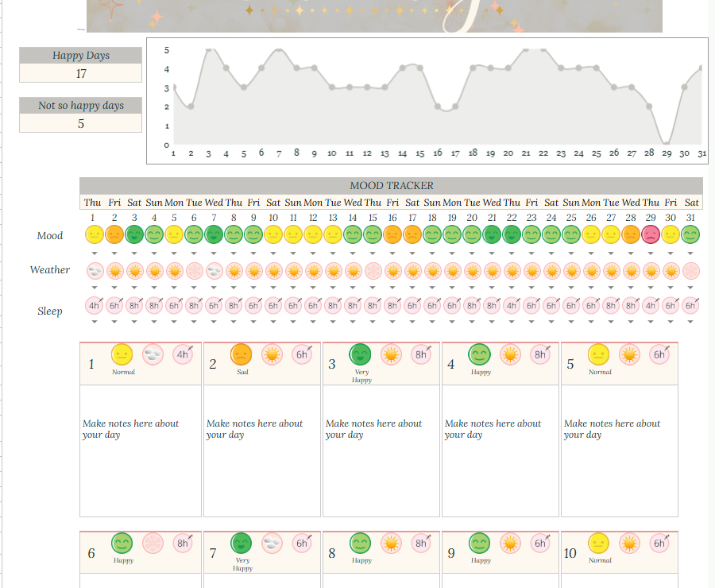Image resolution: width=715 pixels, height=588 pixels.
Task: Click day 3 very happy face in Mood row
Action: pyautogui.click(x=134, y=235)
